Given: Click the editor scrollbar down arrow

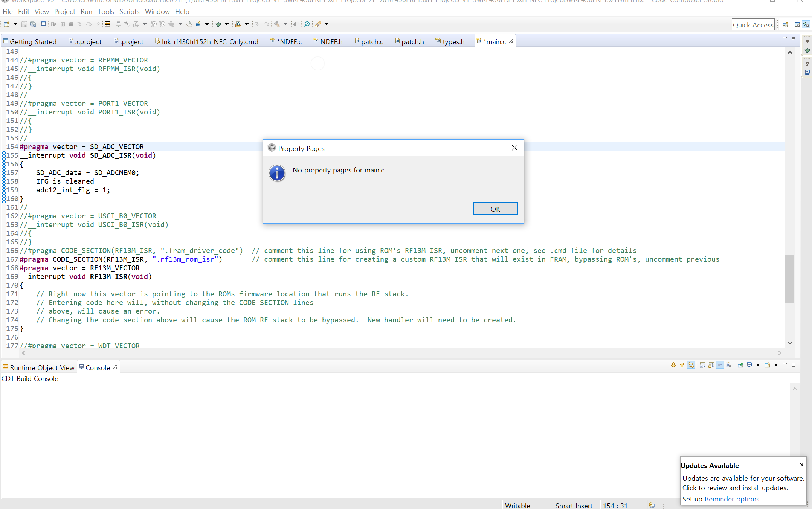Looking at the screenshot, I should coord(790,343).
